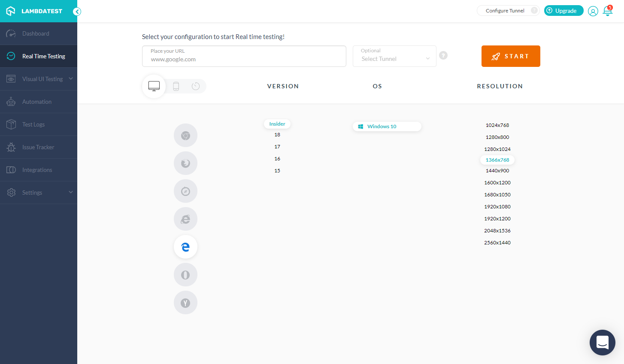Open Issue Tracker in the sidebar
The image size is (624, 364).
tap(39, 147)
